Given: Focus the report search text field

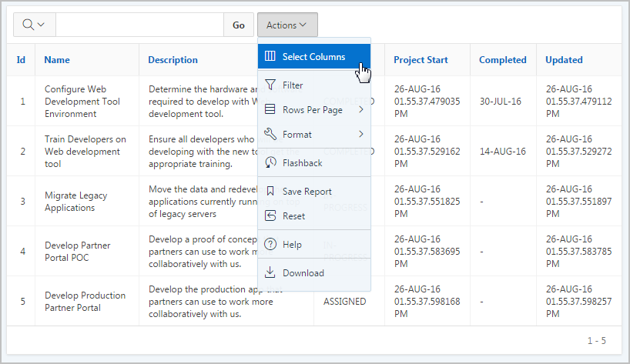Looking at the screenshot, I should point(139,25).
